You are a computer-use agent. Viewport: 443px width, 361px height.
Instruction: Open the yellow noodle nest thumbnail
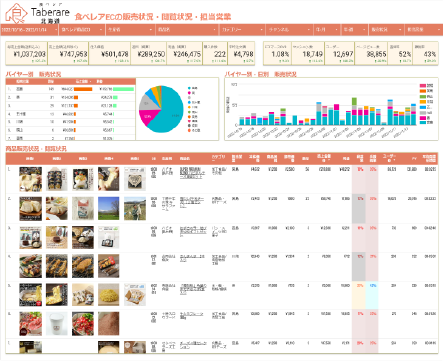pos(108,295)
